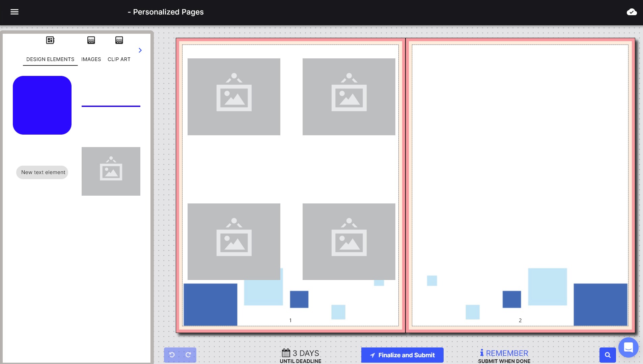Viewport: 643px width, 364px height.
Task: Click the 3 DAYS deadline text
Action: (x=306, y=353)
